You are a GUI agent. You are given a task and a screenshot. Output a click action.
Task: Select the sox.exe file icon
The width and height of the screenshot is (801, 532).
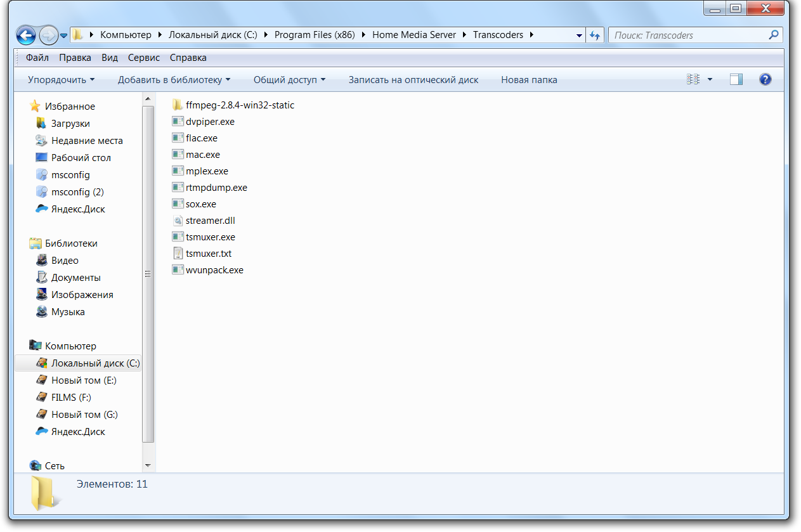point(178,204)
